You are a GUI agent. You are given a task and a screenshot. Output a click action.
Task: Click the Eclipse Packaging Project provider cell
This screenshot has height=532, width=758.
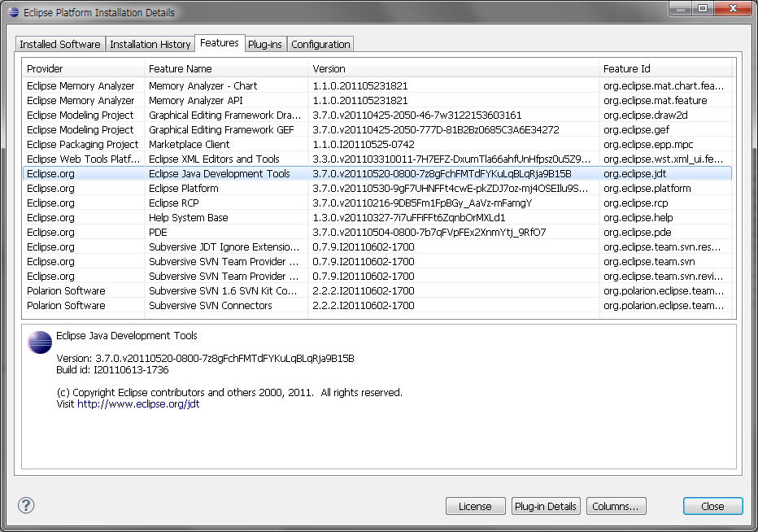[83, 144]
